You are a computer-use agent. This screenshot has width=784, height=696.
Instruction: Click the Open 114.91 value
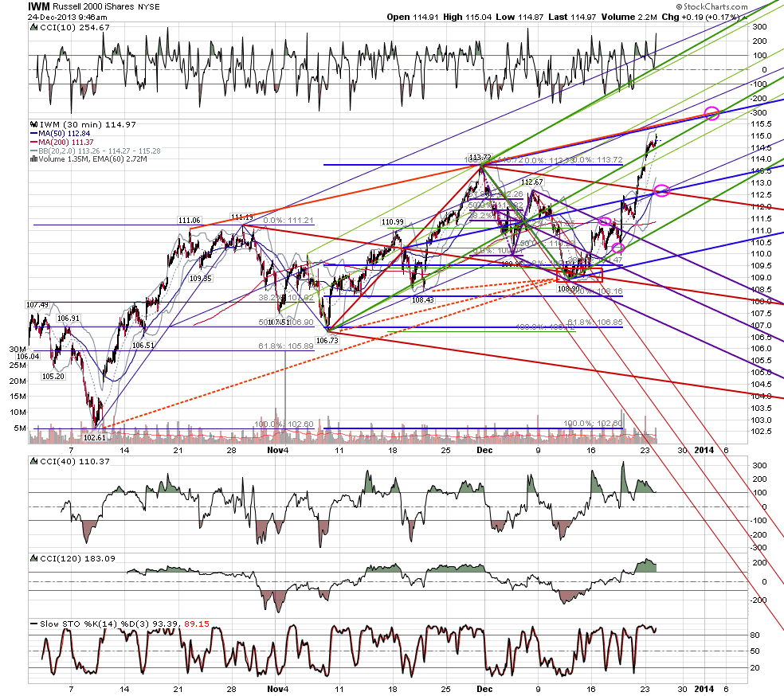413,17
